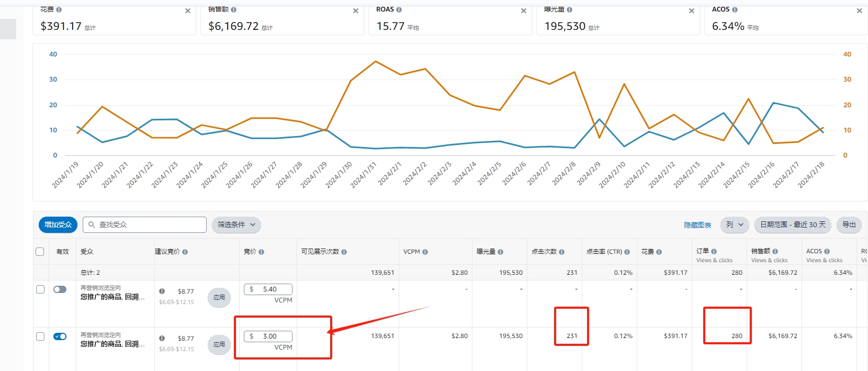Close the 曝光量 metric card

pos(692,10)
